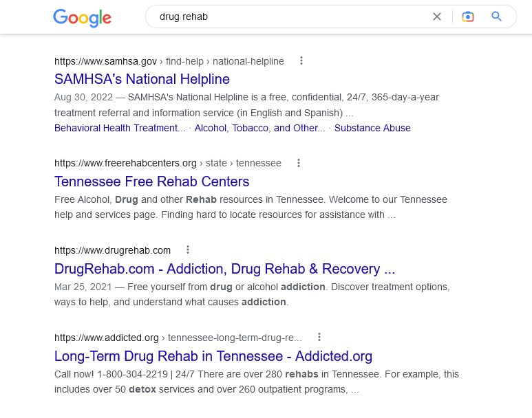Follow Alcohol, Tobacco, and Other sitelink

click(x=259, y=128)
